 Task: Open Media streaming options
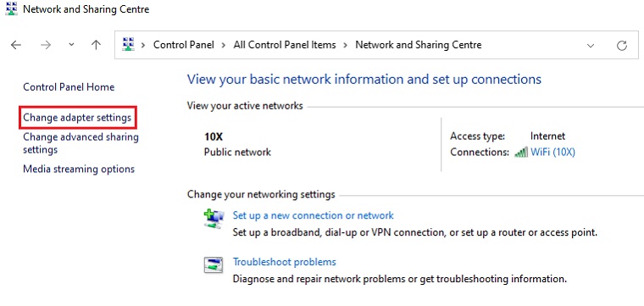point(79,169)
